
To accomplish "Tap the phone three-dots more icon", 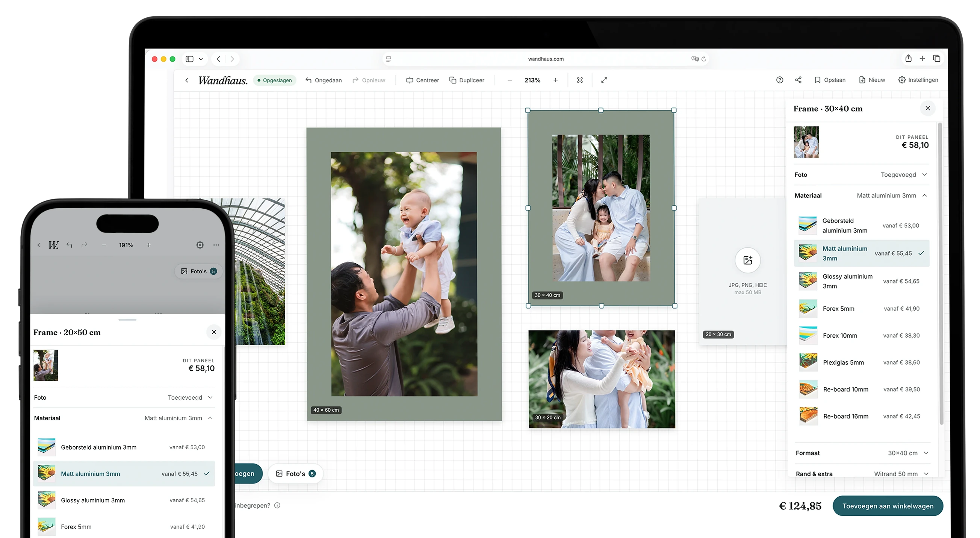I will click(x=216, y=245).
